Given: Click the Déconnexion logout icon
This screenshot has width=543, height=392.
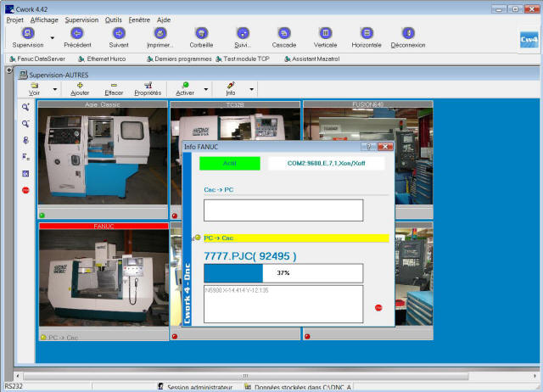Looking at the screenshot, I should 408,33.
